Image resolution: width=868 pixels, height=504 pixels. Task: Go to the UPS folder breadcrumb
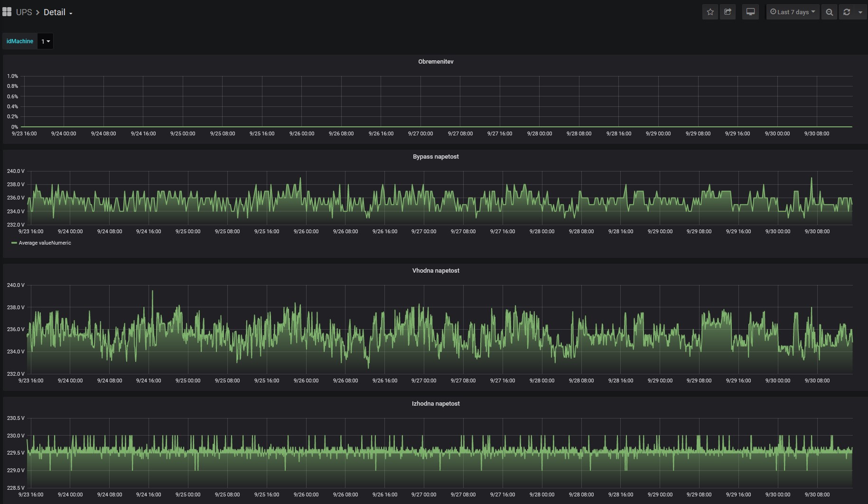pos(24,12)
